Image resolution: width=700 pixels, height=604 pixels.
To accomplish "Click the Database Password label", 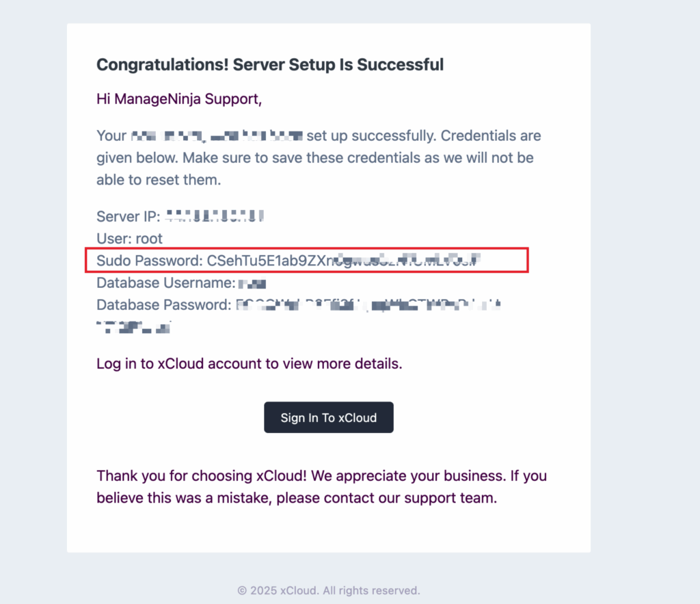I will (x=164, y=304).
